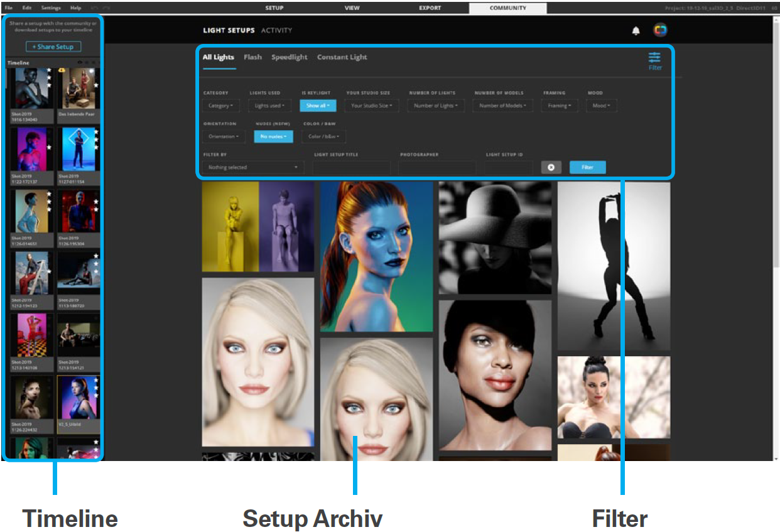The height and width of the screenshot is (532, 780).
Task: Open the ACTIVITY link
Action: (276, 31)
